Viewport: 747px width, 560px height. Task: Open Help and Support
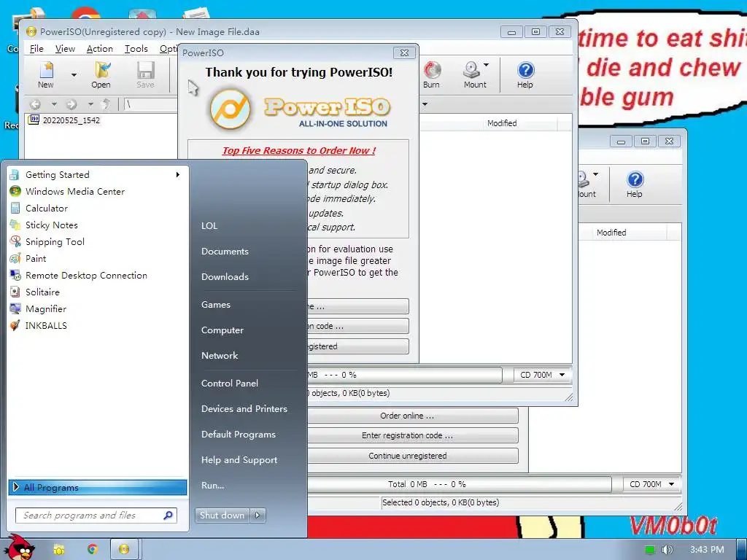point(239,460)
